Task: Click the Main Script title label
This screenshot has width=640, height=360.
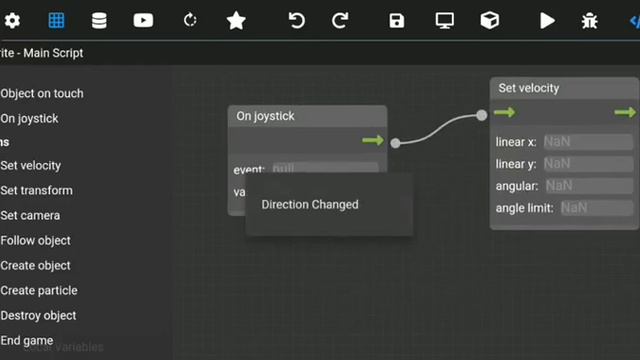Action: coord(53,53)
